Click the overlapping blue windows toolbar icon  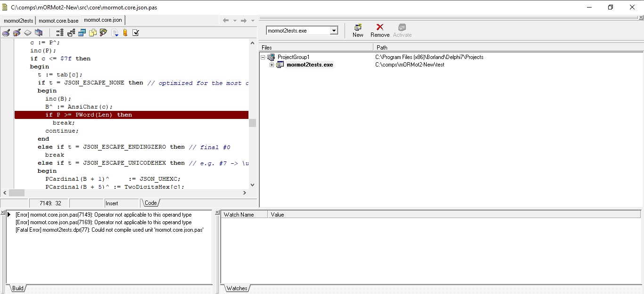point(82,33)
